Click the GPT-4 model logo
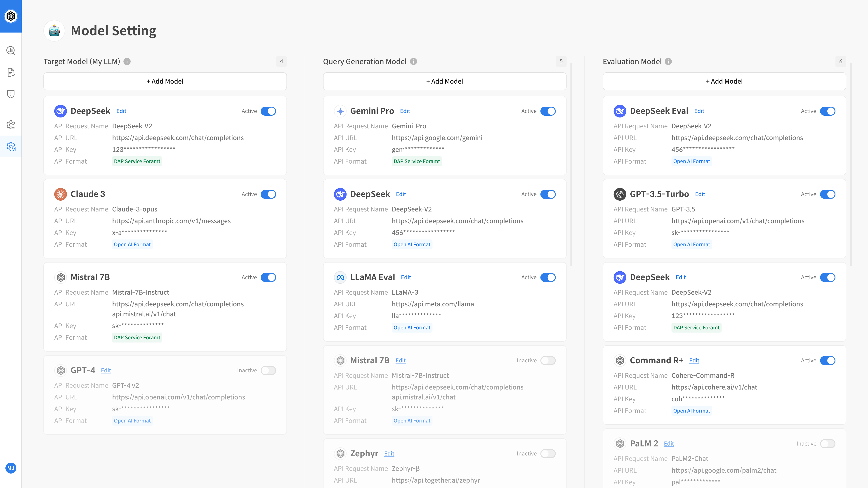This screenshot has width=868, height=488. coord(61,371)
